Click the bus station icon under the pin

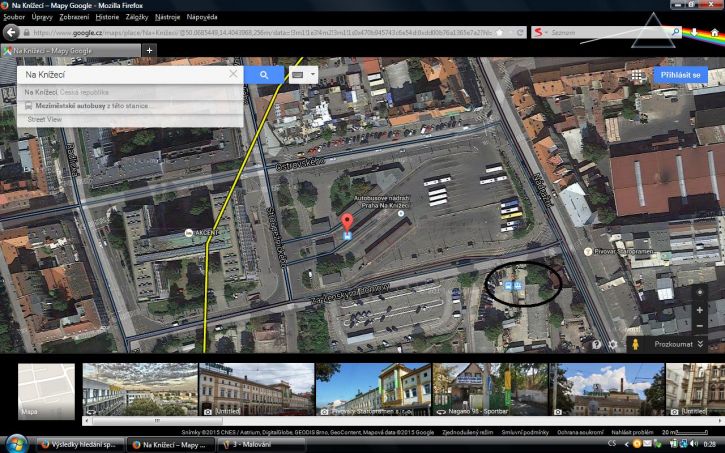347,236
